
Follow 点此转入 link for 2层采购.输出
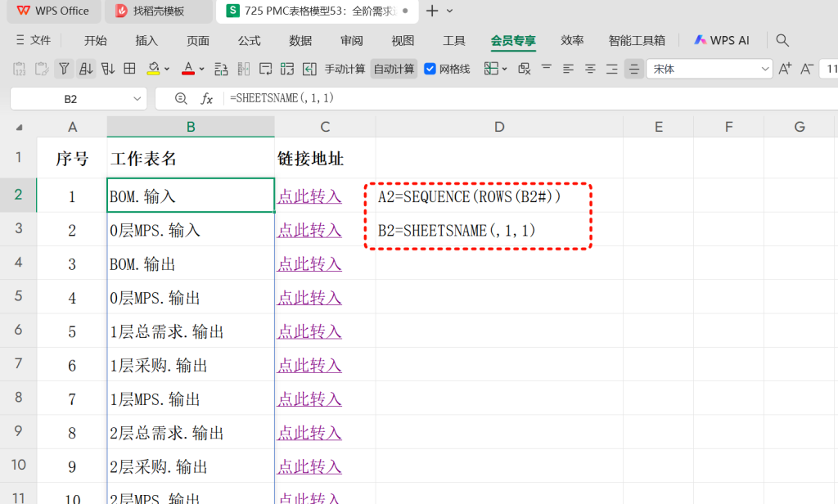pos(309,466)
